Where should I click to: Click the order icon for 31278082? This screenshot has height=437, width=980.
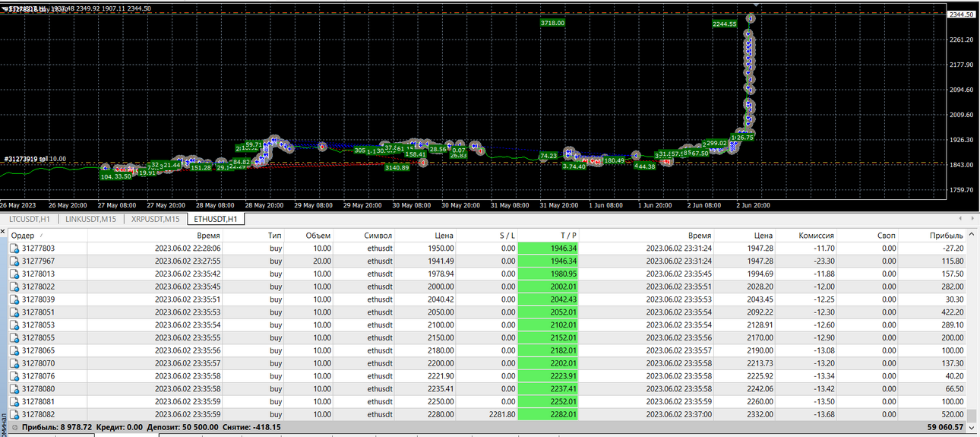point(14,414)
